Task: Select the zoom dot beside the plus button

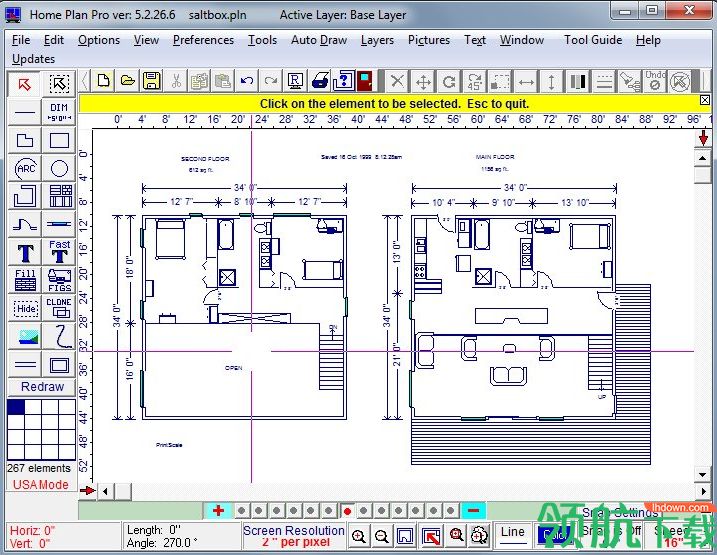Action: coord(241,511)
